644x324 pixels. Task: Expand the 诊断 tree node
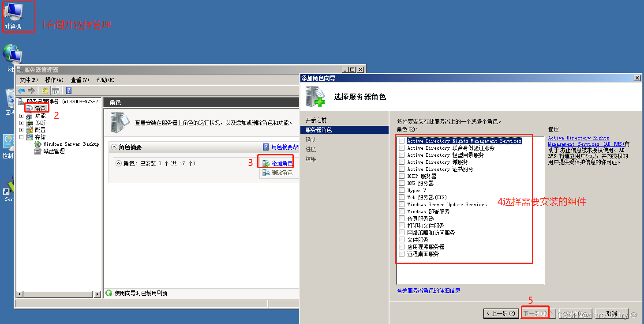pyautogui.click(x=21, y=123)
